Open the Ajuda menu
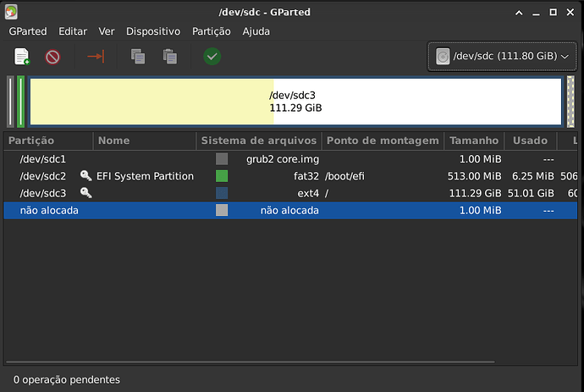The width and height of the screenshot is (584, 392). (x=256, y=31)
